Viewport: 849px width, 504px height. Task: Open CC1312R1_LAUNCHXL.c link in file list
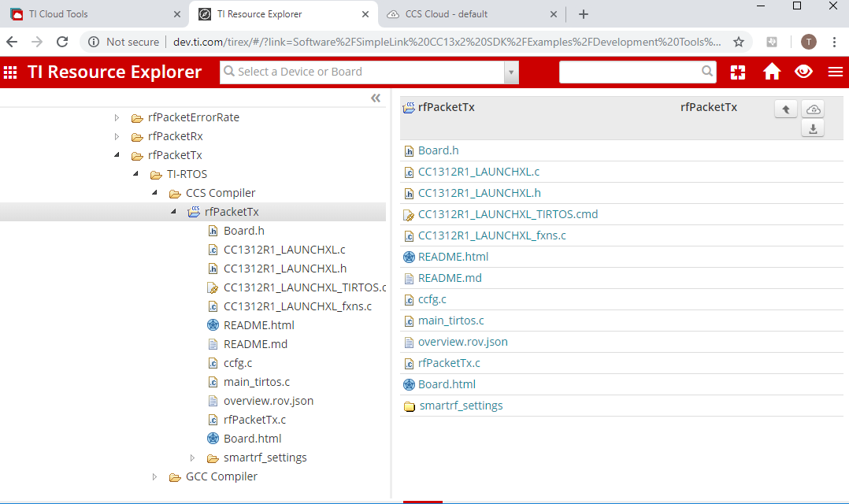pos(479,172)
